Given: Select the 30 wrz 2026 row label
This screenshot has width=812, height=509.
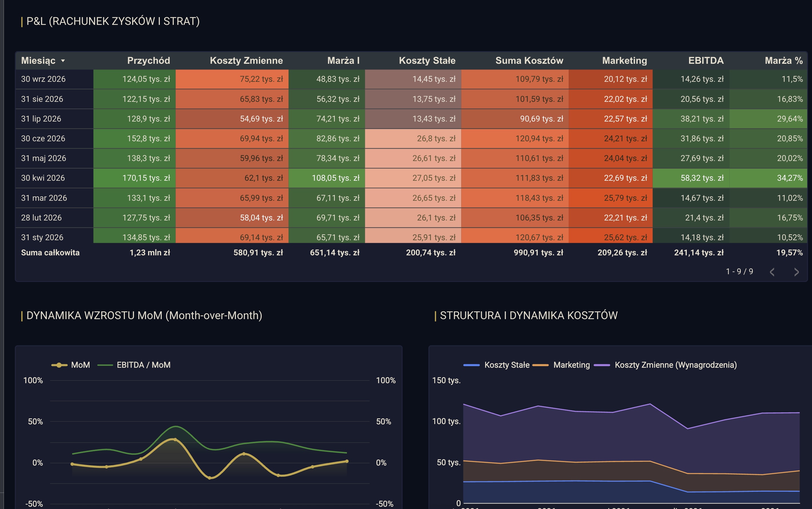Looking at the screenshot, I should pos(43,79).
